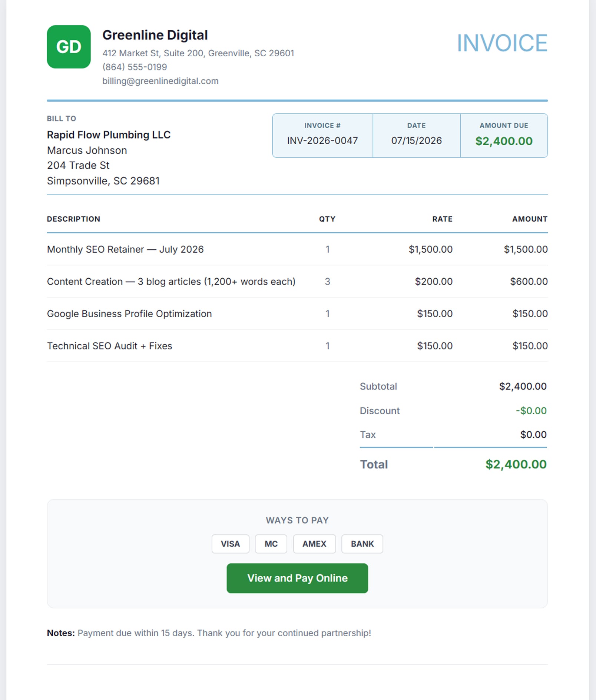Select the MC payment badge
596x700 pixels.
pyautogui.click(x=271, y=544)
